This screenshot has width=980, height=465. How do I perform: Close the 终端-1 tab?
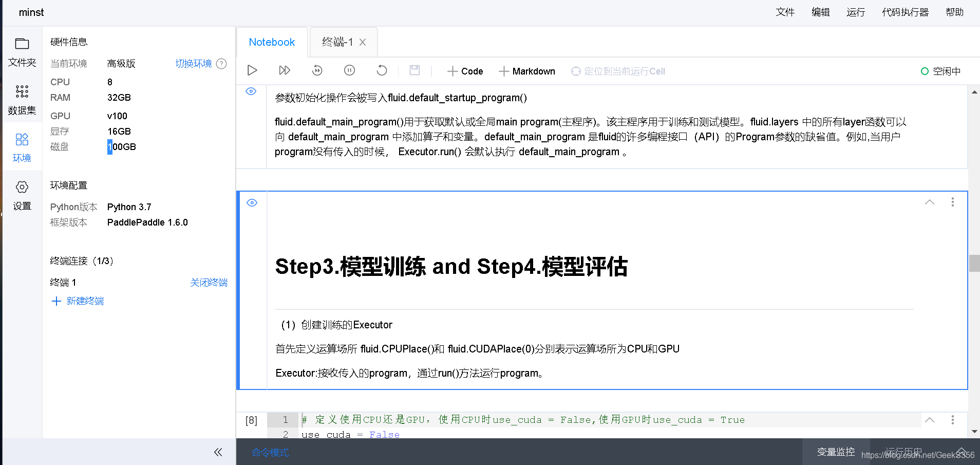(363, 43)
